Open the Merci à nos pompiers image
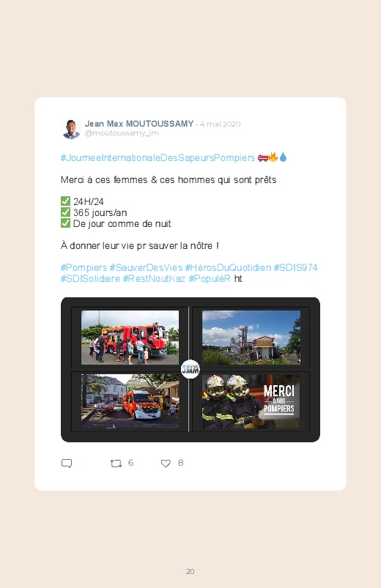The width and height of the screenshot is (381, 588). click(251, 401)
